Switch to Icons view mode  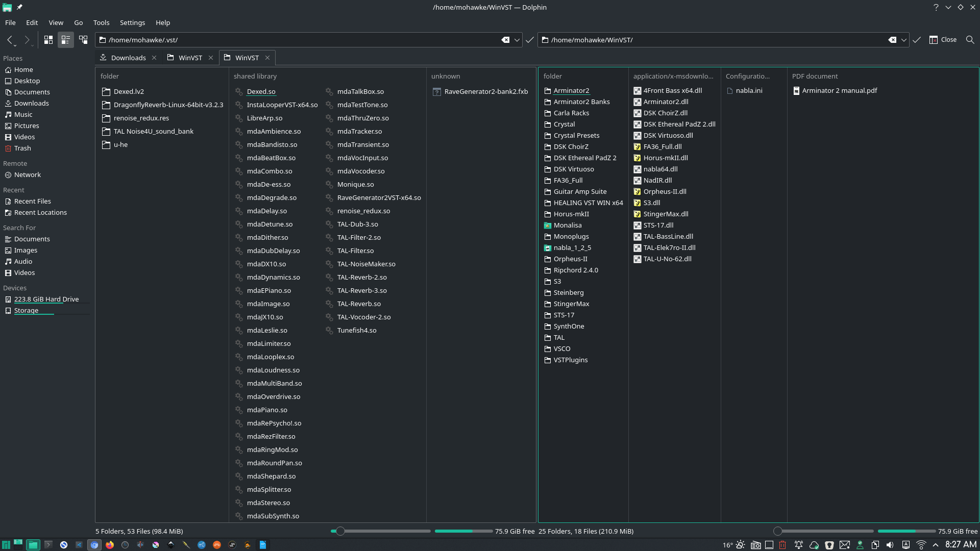click(x=48, y=40)
